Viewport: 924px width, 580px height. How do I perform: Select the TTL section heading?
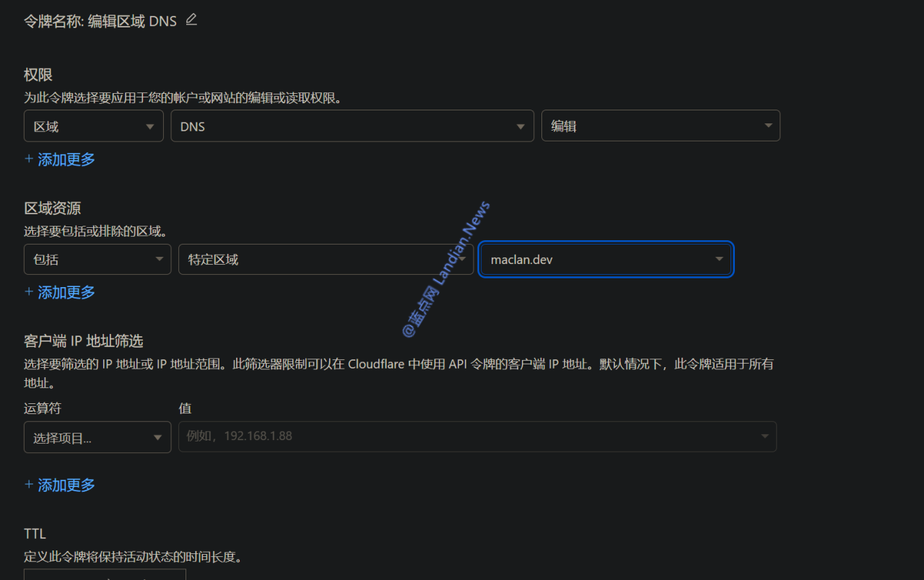[35, 534]
